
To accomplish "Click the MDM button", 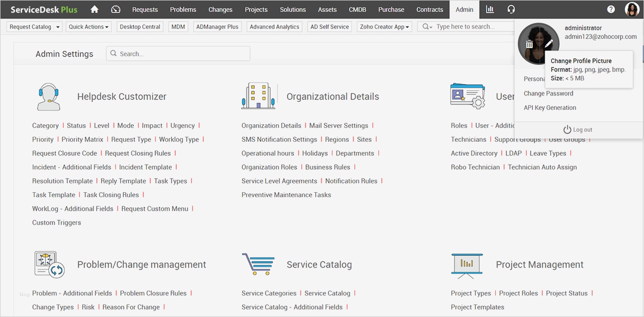I will [x=178, y=27].
